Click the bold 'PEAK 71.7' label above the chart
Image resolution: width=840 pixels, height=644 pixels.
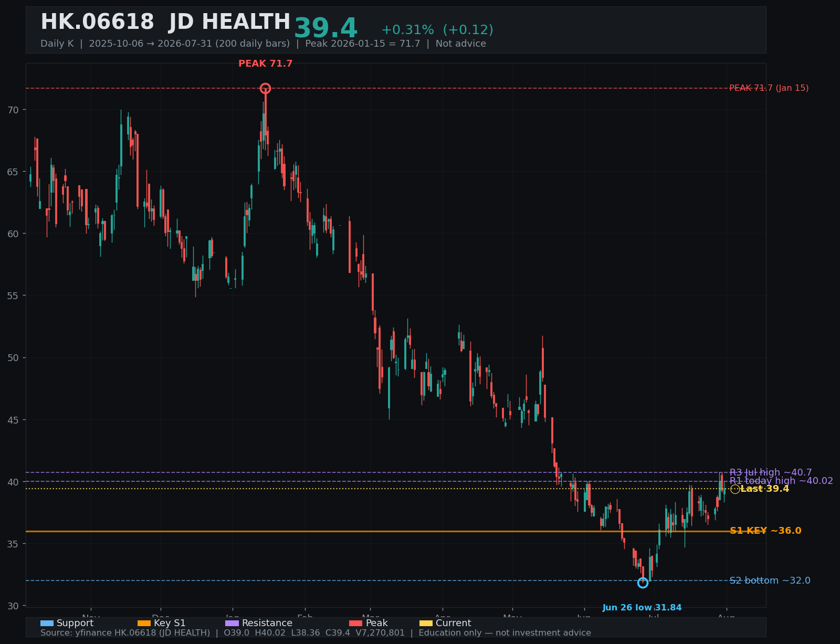pos(266,64)
